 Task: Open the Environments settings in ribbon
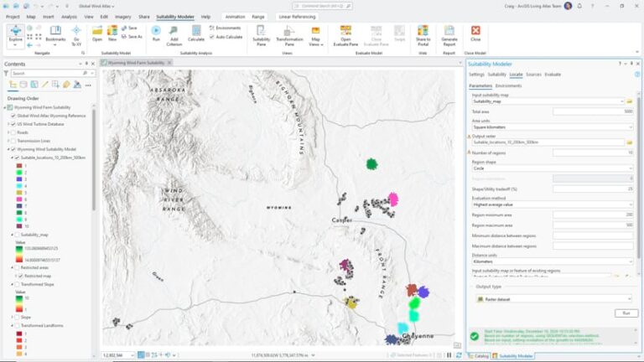click(225, 28)
